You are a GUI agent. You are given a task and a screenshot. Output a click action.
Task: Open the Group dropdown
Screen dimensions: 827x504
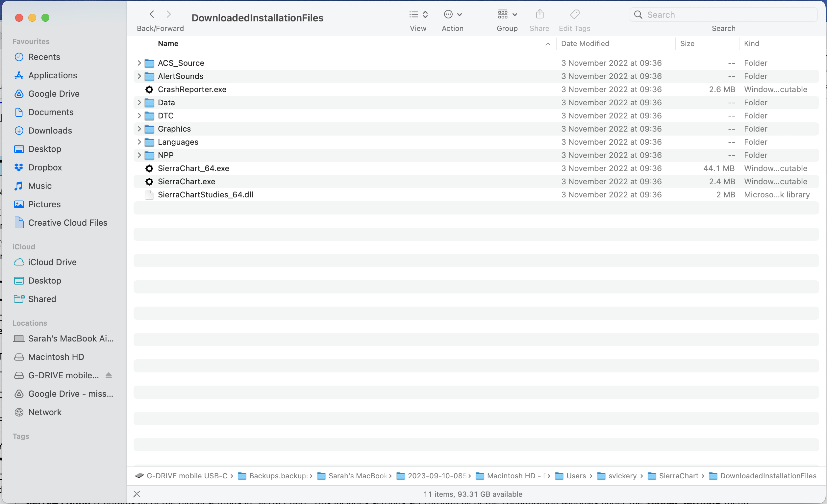tap(507, 14)
